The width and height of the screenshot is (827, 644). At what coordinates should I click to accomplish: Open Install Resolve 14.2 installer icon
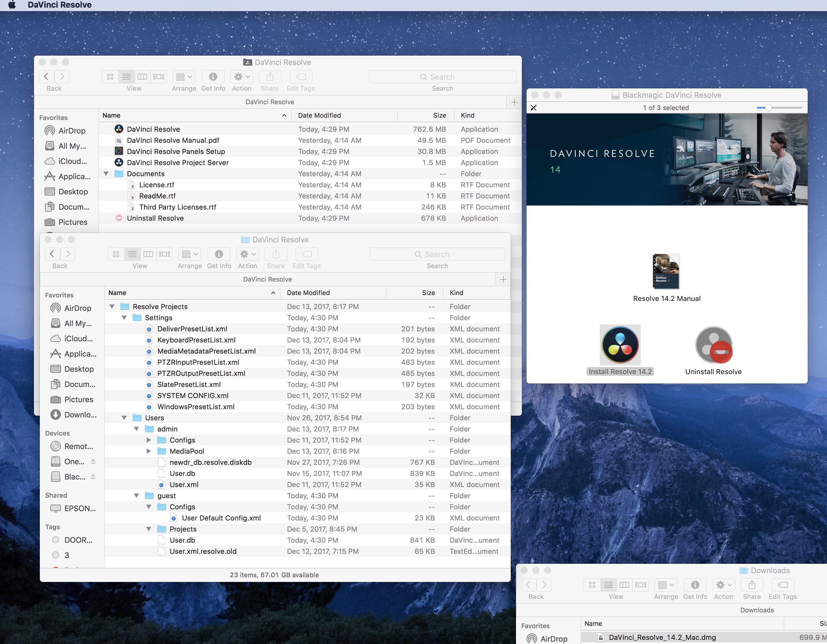pyautogui.click(x=620, y=345)
